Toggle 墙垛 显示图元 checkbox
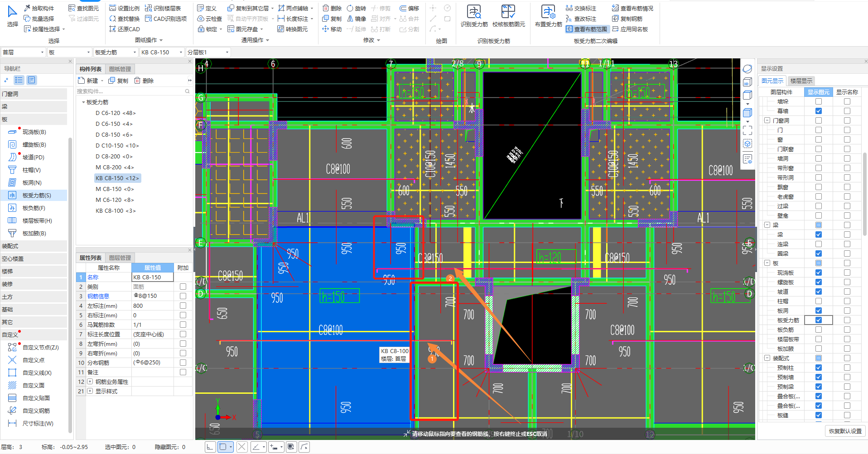Screen dimensions: 868x454 coord(818,101)
